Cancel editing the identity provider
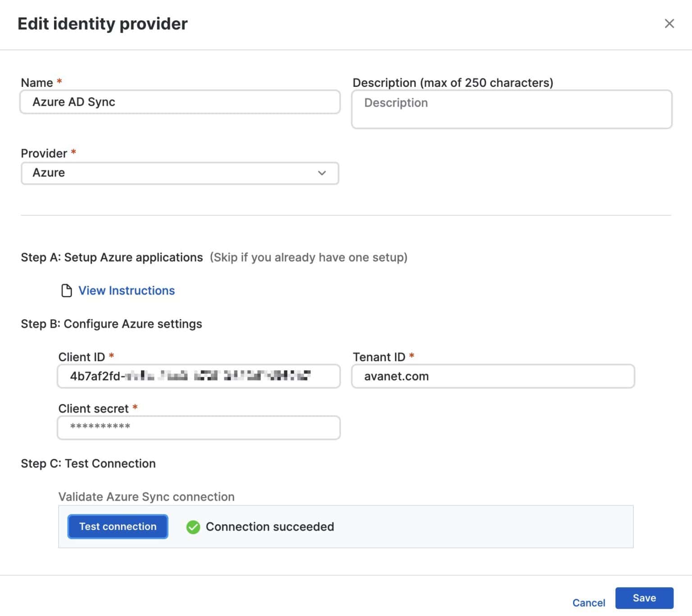 point(588,602)
